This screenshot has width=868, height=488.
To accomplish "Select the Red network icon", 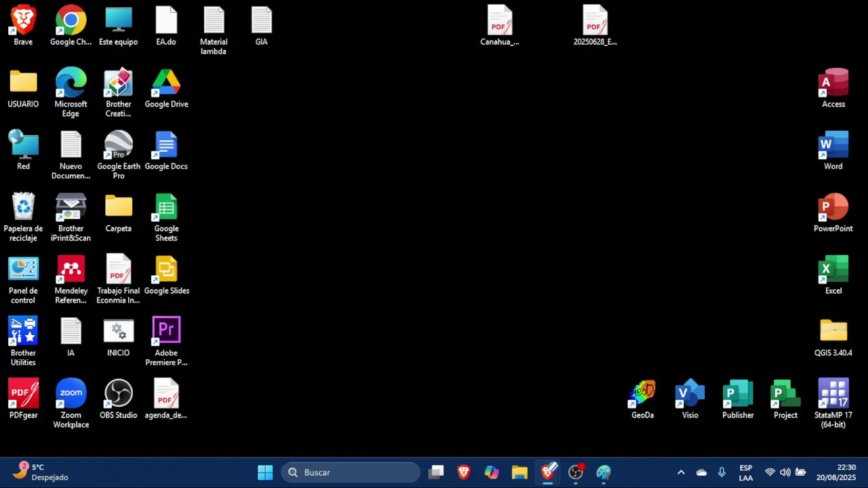I will point(23,150).
